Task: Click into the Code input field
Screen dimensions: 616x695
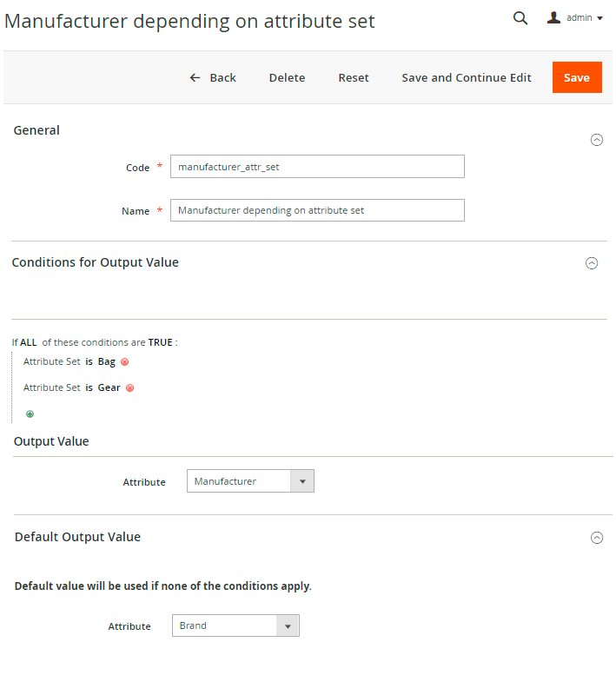Action: [x=317, y=166]
